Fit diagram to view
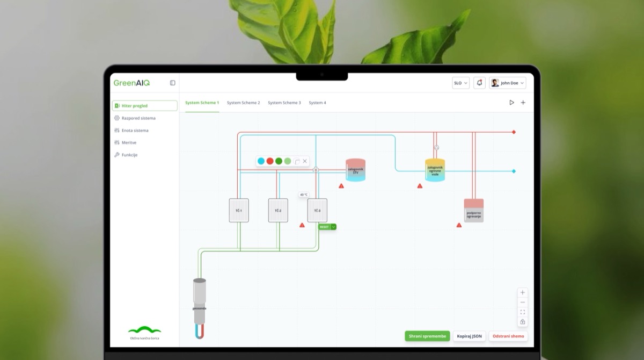The height and width of the screenshot is (360, 644). click(523, 312)
